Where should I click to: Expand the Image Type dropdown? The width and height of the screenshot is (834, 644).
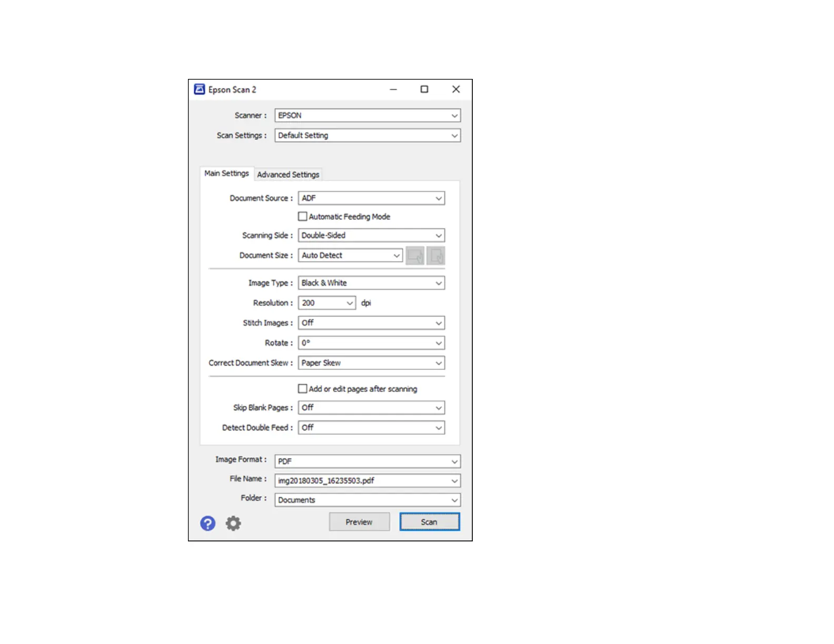click(x=372, y=283)
